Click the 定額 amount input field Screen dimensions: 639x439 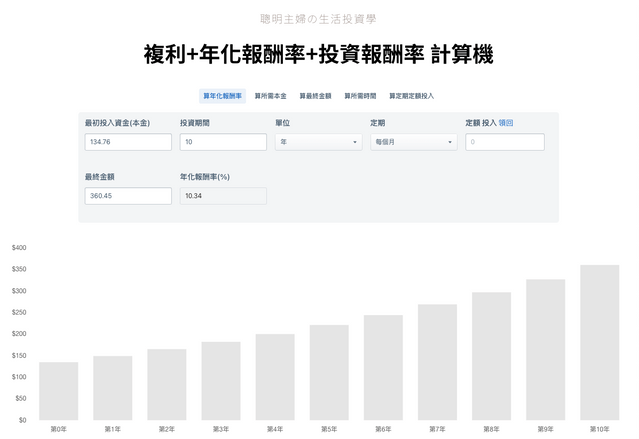click(504, 142)
